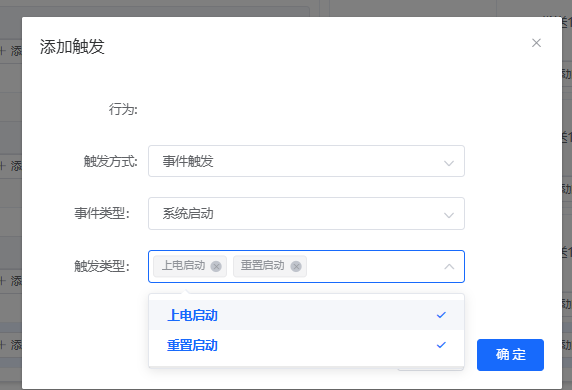The height and width of the screenshot is (390, 572).
Task: Deselect 重置启动 in the dropdown list
Action: pyautogui.click(x=306, y=345)
